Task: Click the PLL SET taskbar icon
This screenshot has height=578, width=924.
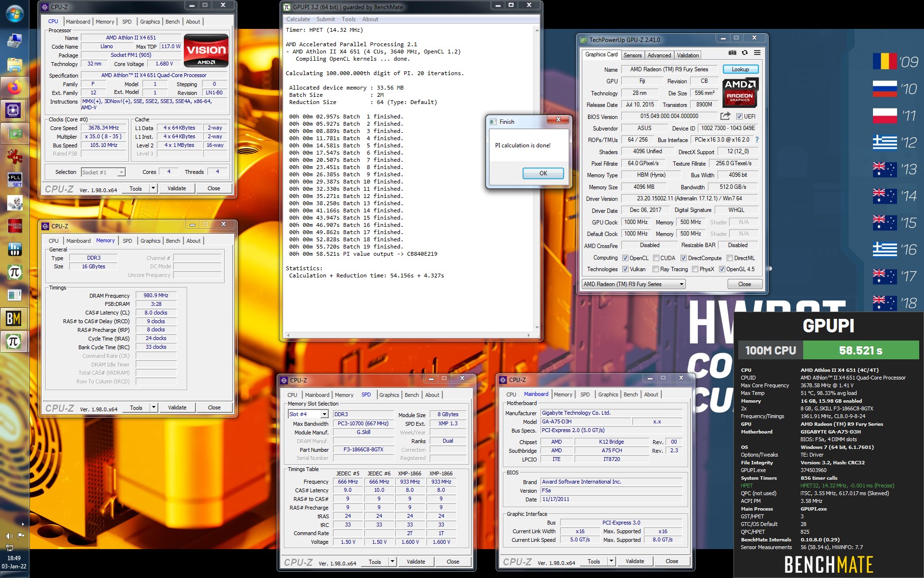Action: tap(14, 180)
